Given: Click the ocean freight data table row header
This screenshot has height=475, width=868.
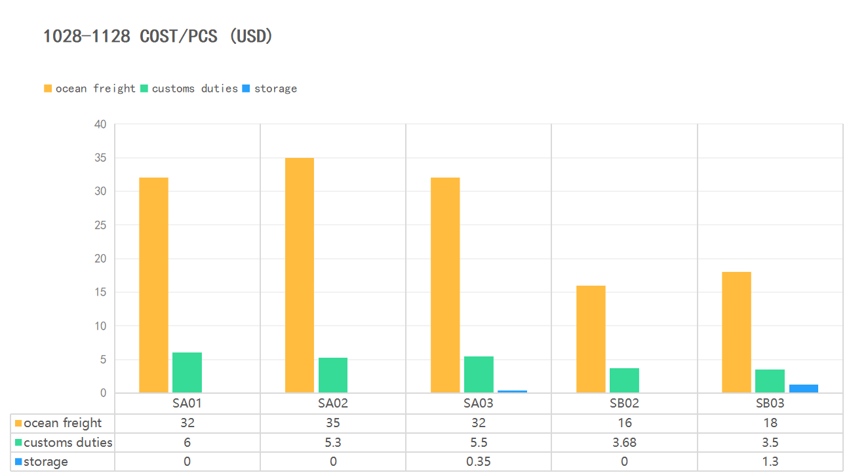Looking at the screenshot, I should 62,423.
